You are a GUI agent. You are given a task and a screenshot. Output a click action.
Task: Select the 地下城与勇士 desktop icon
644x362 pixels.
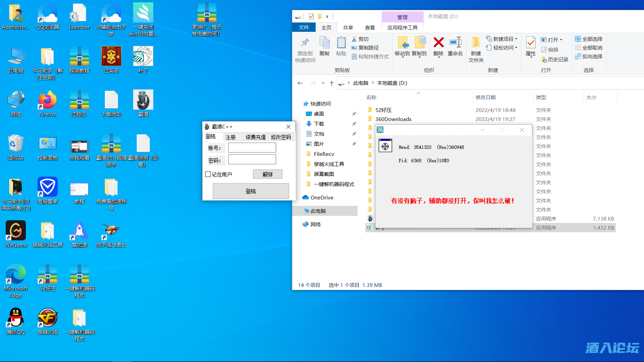pyautogui.click(x=111, y=235)
